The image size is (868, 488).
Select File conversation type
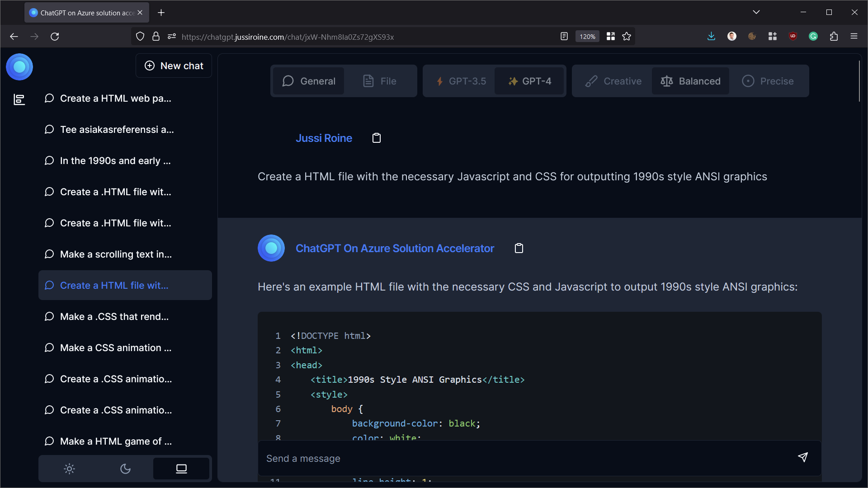[380, 81]
